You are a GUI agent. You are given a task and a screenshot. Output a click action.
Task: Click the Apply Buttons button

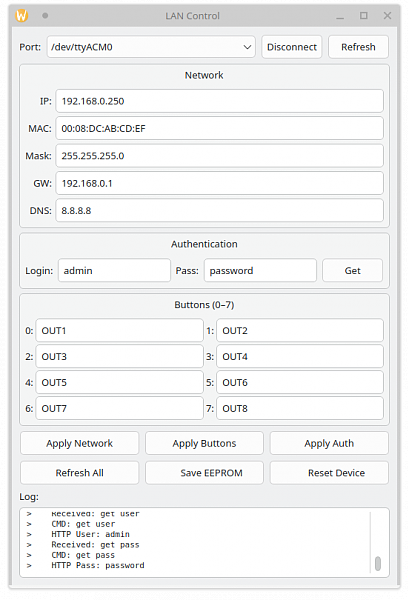(x=204, y=443)
